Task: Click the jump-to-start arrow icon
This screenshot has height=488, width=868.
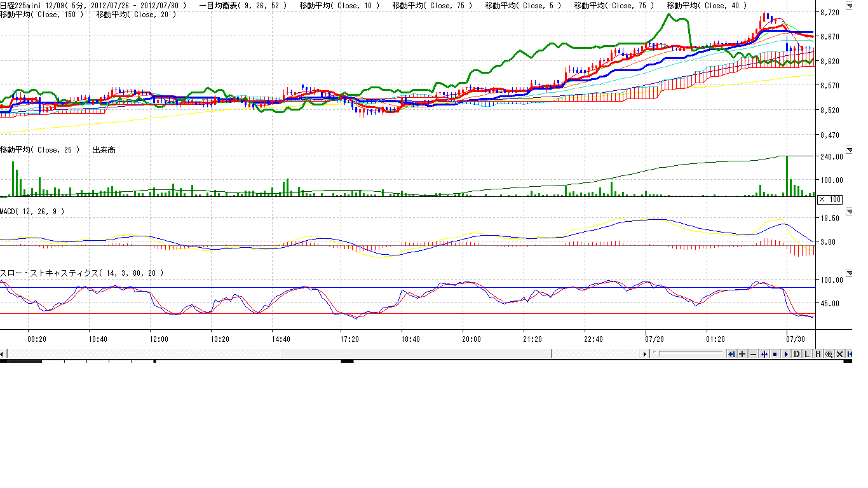Action: 731,354
